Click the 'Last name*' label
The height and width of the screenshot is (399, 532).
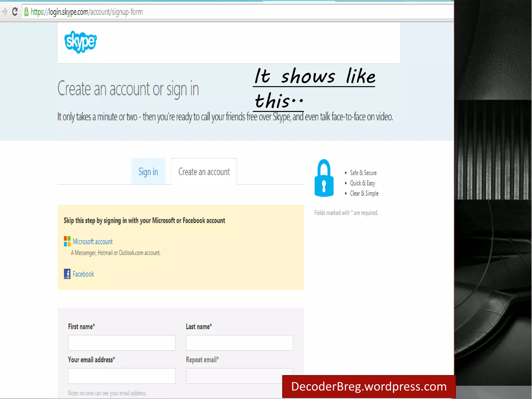[x=199, y=327]
